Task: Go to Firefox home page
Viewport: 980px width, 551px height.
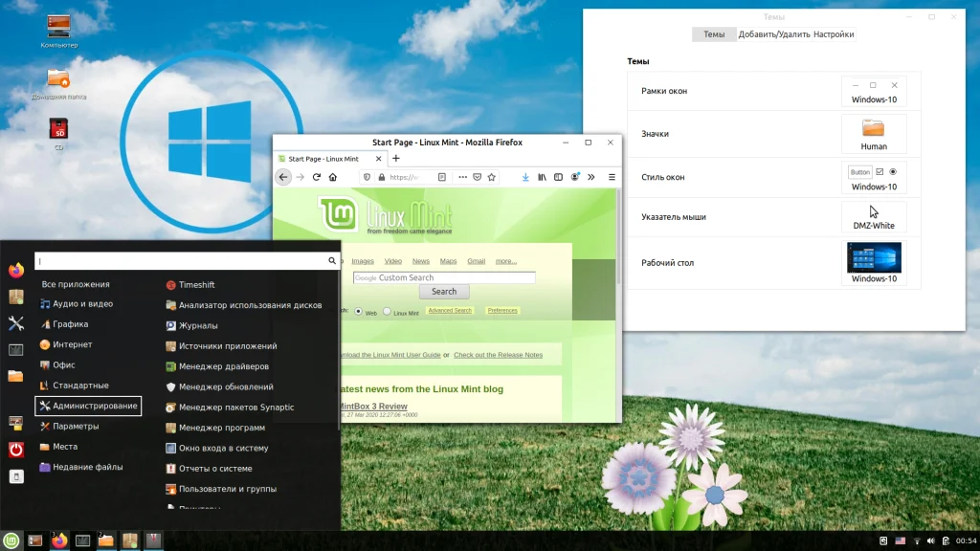Action: pos(333,177)
